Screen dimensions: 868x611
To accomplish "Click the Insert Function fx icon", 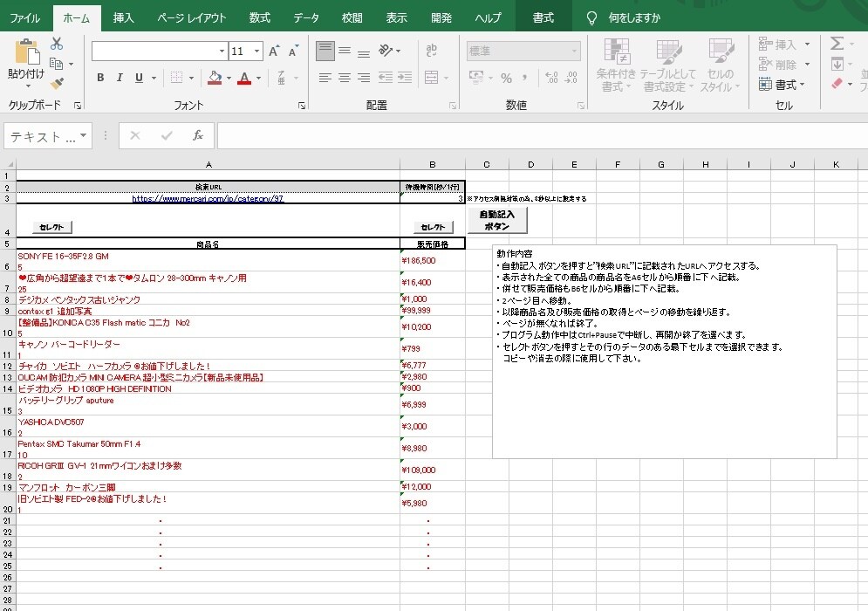I will point(198,135).
